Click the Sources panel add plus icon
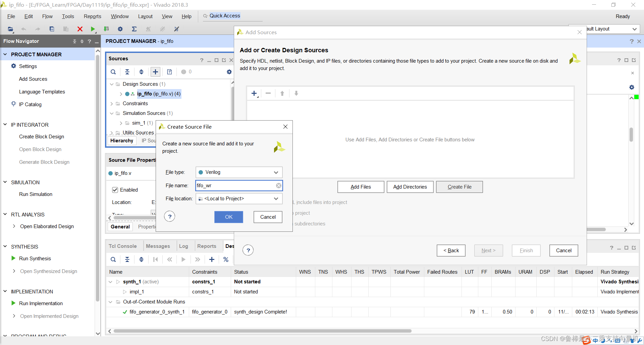Viewport: 644px width, 345px height. pyautogui.click(x=155, y=72)
